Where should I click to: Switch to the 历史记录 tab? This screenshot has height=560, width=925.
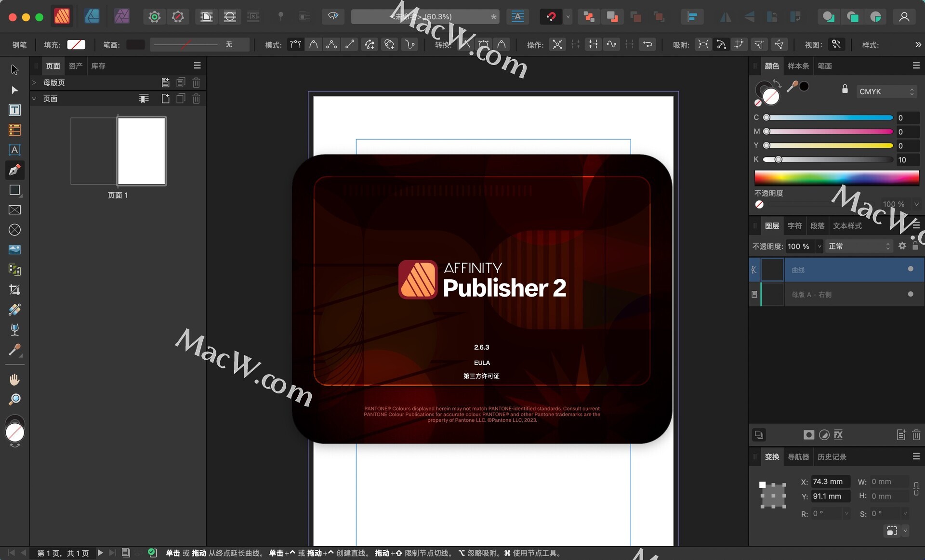coord(832,457)
